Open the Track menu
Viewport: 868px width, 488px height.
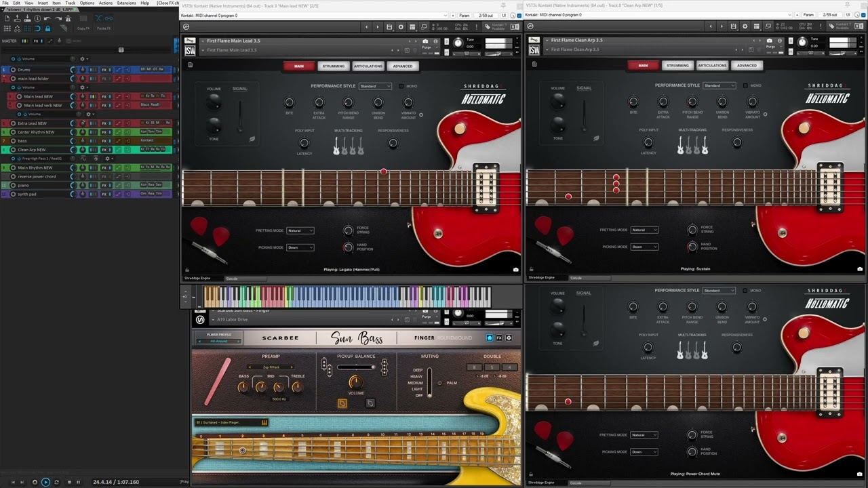coord(71,3)
